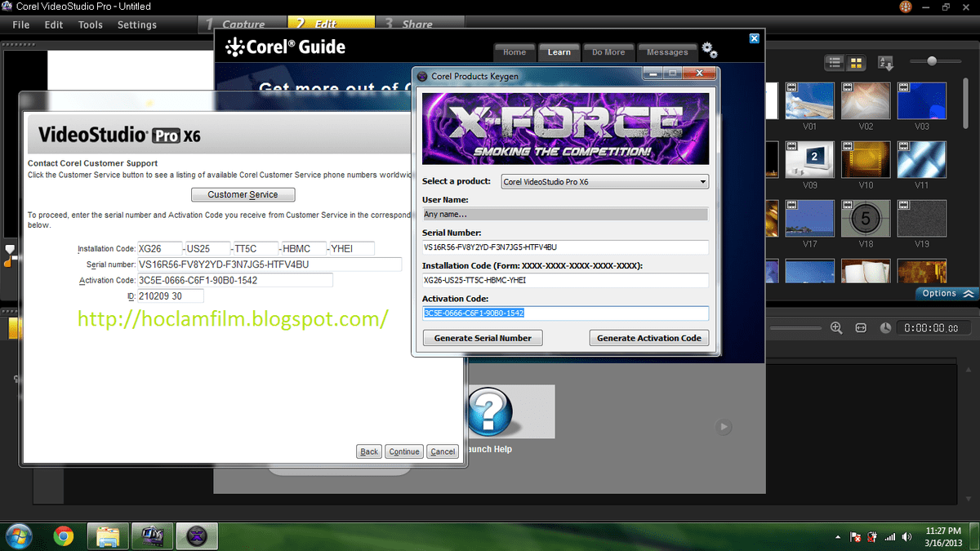The image size is (980, 551).
Task: Launch Google Chrome from the taskbar
Action: point(64,536)
